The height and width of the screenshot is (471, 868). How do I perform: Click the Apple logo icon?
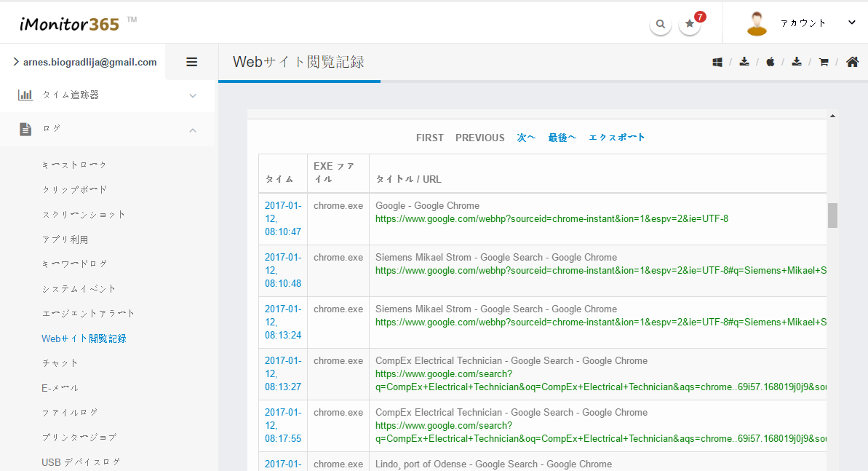pyautogui.click(x=770, y=61)
